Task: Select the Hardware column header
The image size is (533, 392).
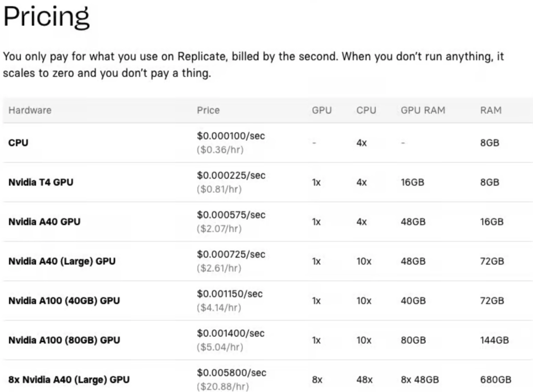Action: [x=30, y=110]
